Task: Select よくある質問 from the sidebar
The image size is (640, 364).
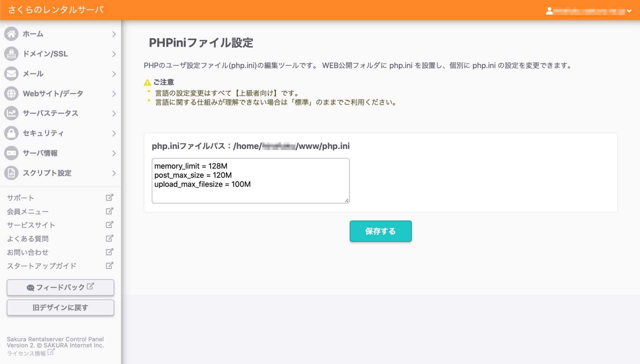Action: click(x=28, y=238)
